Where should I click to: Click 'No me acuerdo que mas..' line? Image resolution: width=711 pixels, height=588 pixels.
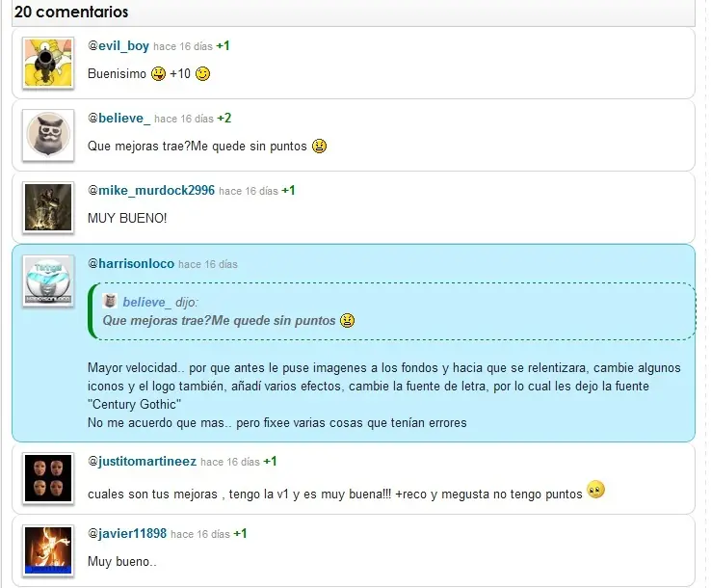coord(277,423)
